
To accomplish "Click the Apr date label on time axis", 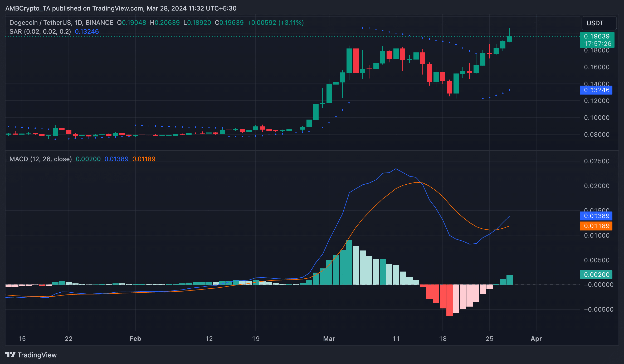I will pyautogui.click(x=536, y=339).
